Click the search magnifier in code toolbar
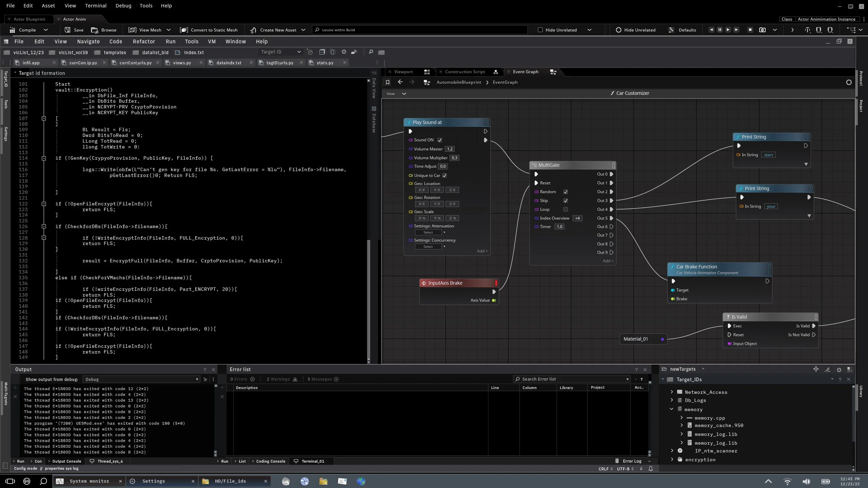This screenshot has width=868, height=488. [371, 52]
